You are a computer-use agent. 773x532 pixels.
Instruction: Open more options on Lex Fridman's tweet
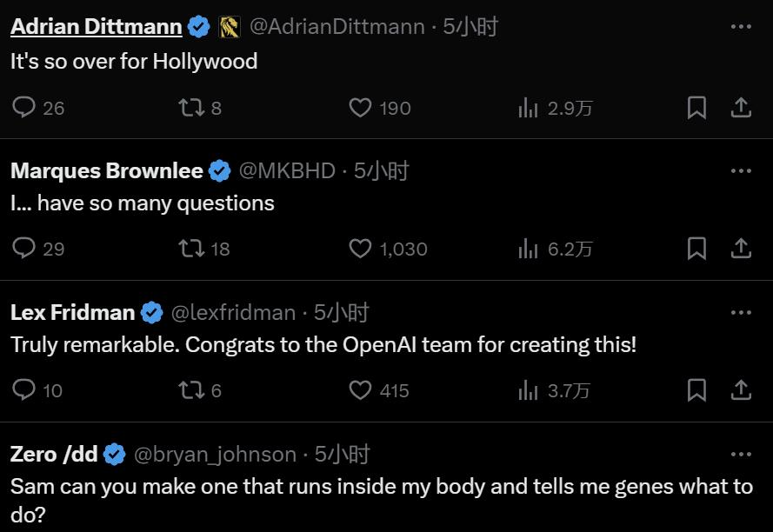[x=741, y=312]
